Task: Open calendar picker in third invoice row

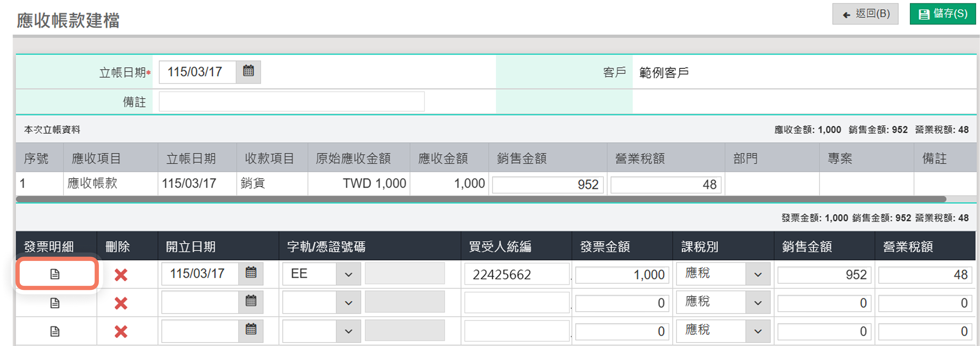Action: coord(251,330)
